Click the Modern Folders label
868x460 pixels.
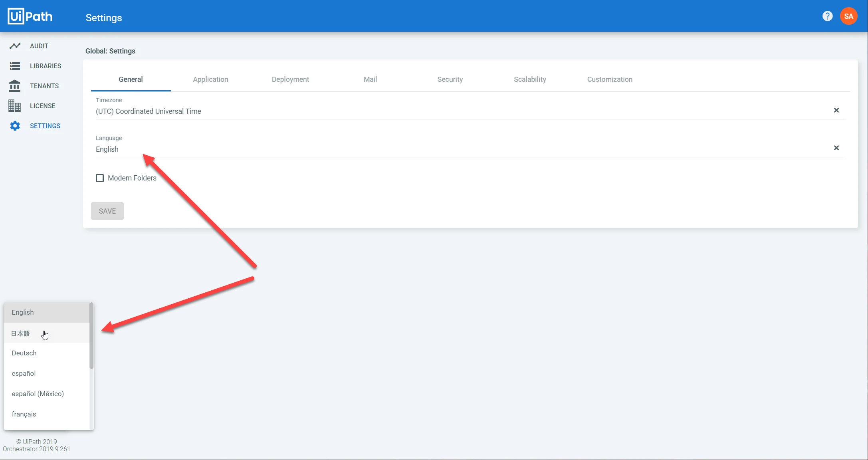[132, 178]
